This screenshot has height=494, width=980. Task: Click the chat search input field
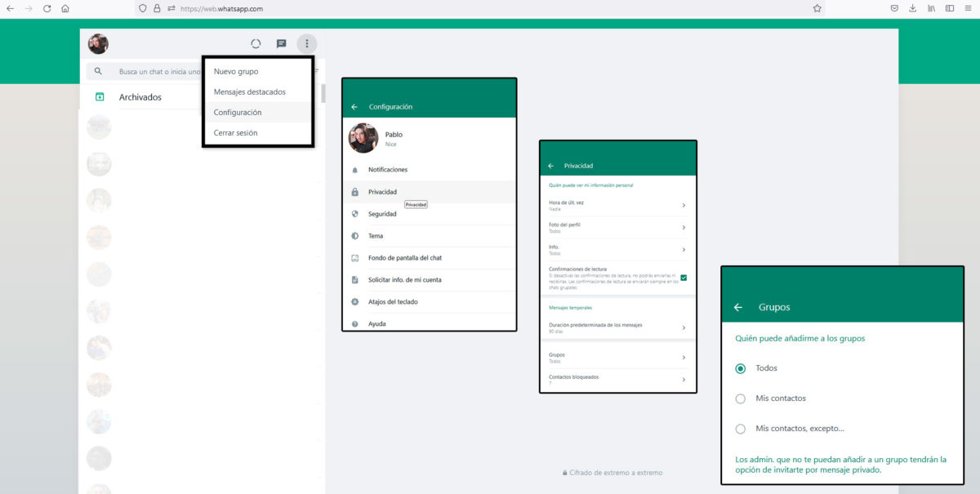click(x=159, y=72)
